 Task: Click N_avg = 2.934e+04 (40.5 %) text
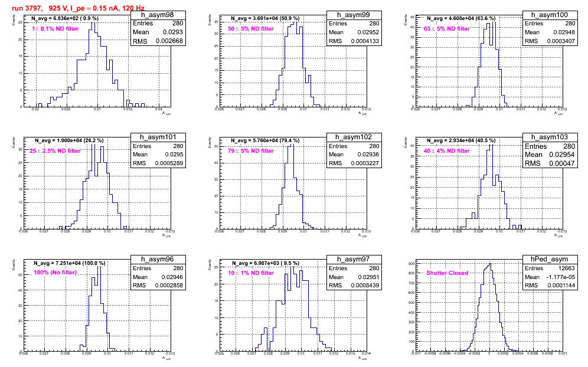coord(461,140)
